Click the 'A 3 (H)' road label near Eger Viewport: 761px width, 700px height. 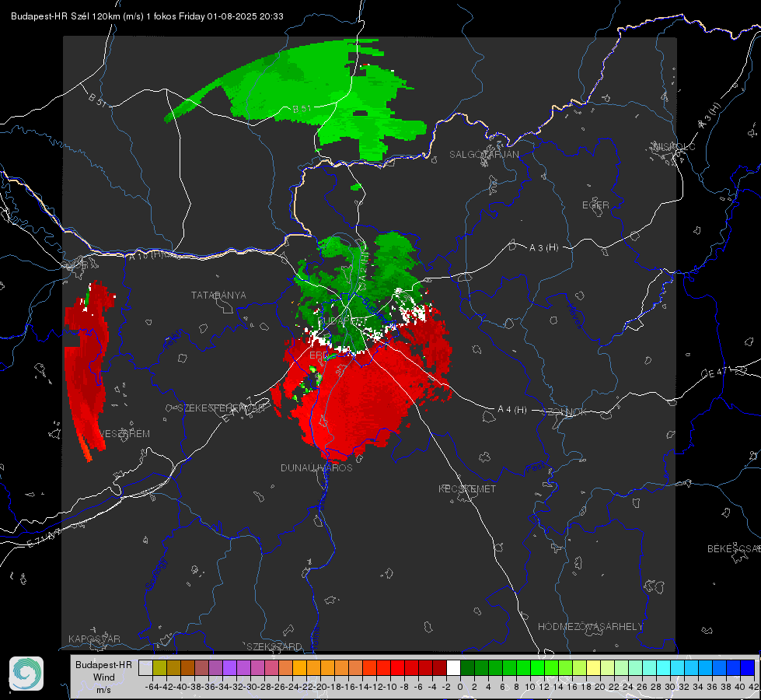(543, 248)
